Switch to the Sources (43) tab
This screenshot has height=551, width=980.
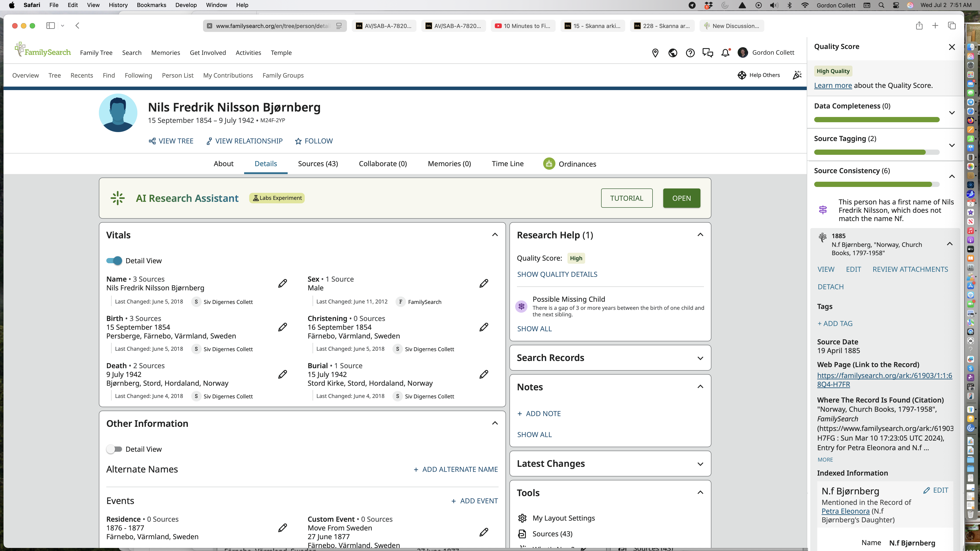[x=318, y=164]
